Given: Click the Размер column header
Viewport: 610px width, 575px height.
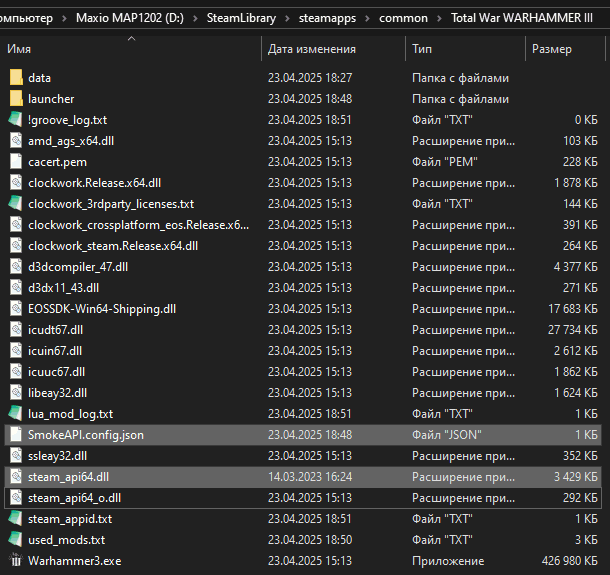Looking at the screenshot, I should point(552,49).
